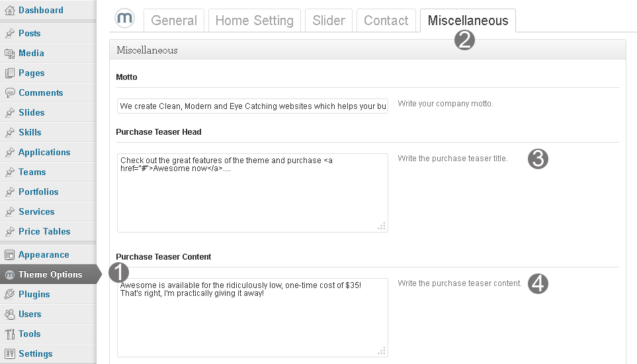The image size is (637, 364).
Task: Switch to the General tab
Action: coord(174,20)
